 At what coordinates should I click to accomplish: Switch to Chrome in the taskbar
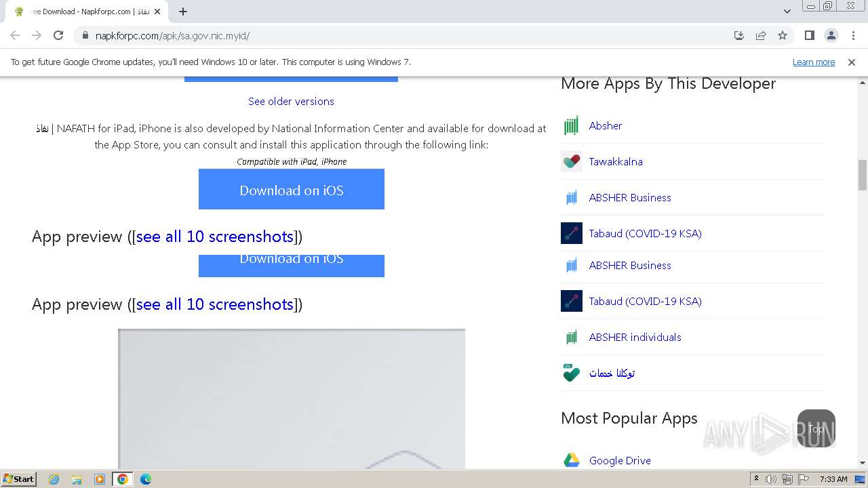[123, 479]
